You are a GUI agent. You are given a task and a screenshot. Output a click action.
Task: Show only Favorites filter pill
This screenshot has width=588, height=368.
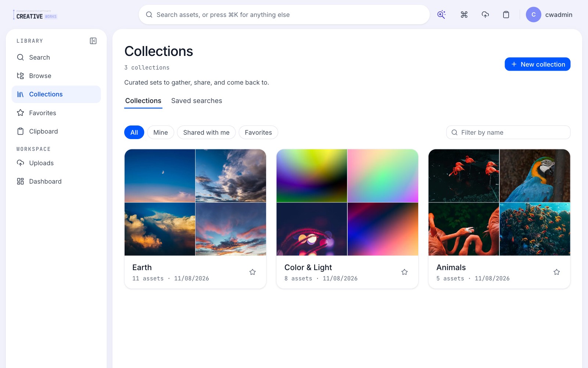[258, 132]
